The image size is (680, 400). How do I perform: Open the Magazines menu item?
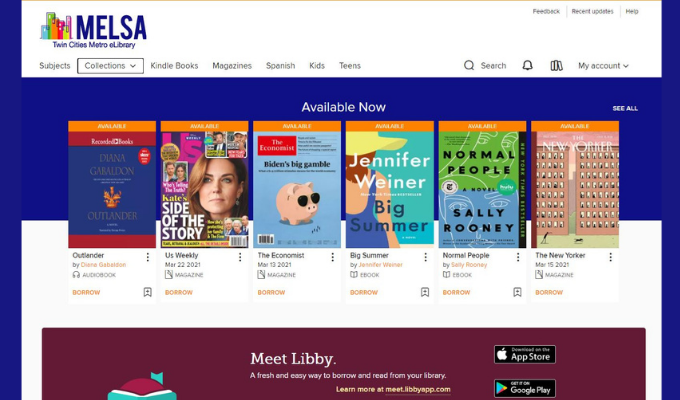click(232, 66)
